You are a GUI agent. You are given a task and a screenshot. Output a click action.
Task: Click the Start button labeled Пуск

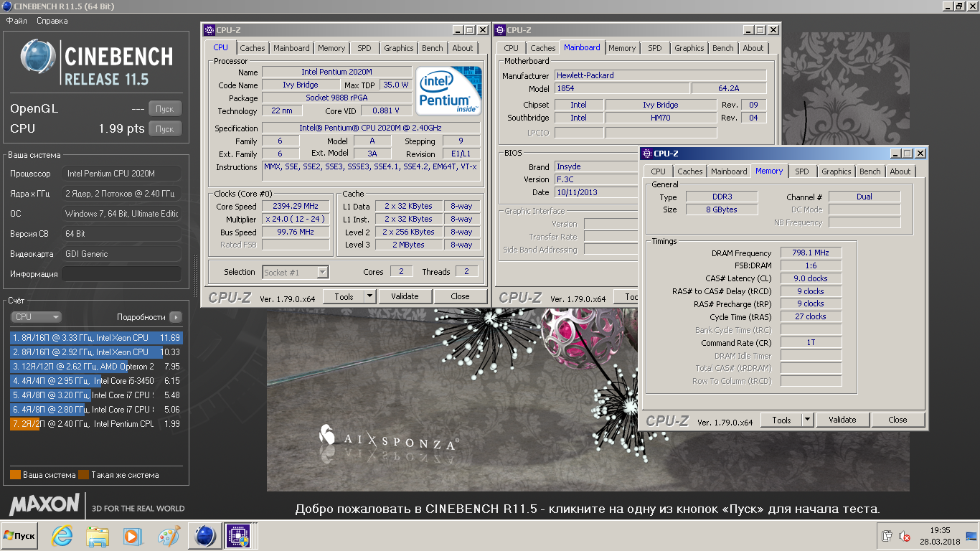(19, 536)
